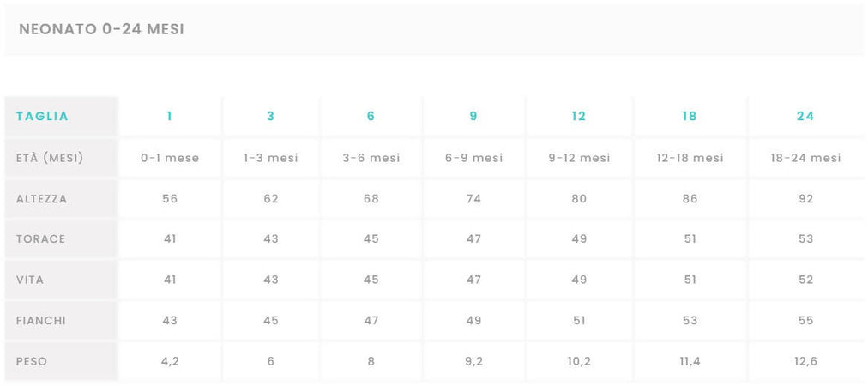Image resolution: width=868 pixels, height=386 pixels.
Task: Click waist value 52 for size 24
Action: click(x=805, y=280)
